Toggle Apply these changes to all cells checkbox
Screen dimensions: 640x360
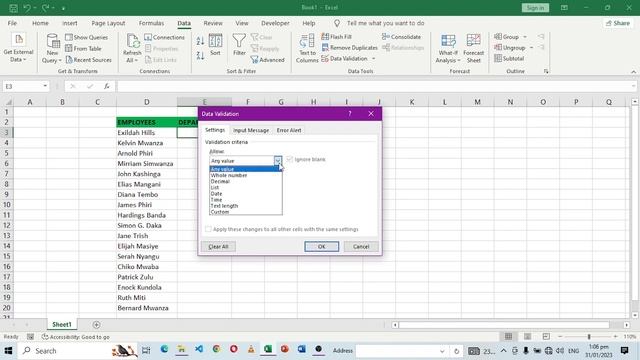(x=208, y=229)
